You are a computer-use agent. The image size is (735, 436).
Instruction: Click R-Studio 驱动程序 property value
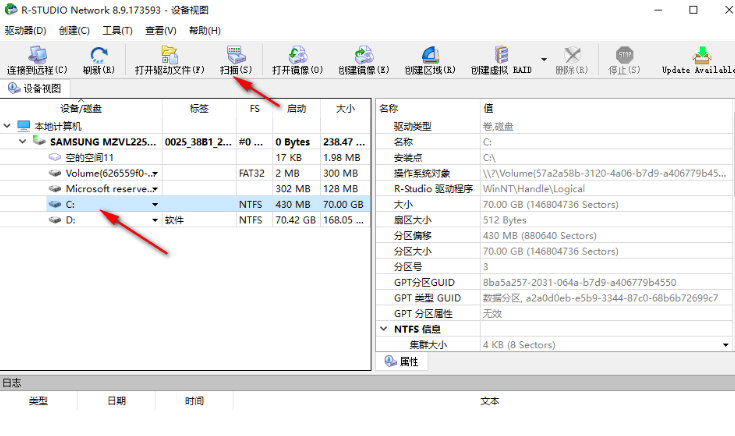533,189
